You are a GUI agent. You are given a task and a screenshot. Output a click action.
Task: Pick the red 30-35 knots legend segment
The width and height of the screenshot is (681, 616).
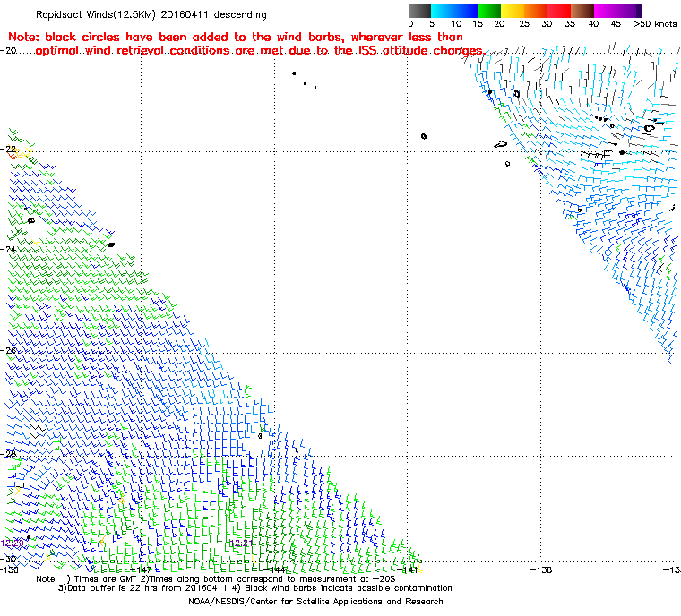(559, 11)
